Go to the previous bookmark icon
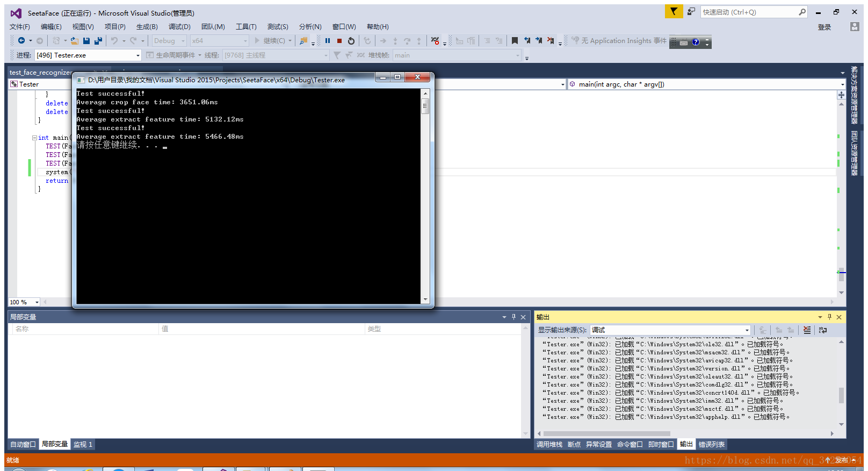Viewport: 868px width, 471px height. pos(527,40)
